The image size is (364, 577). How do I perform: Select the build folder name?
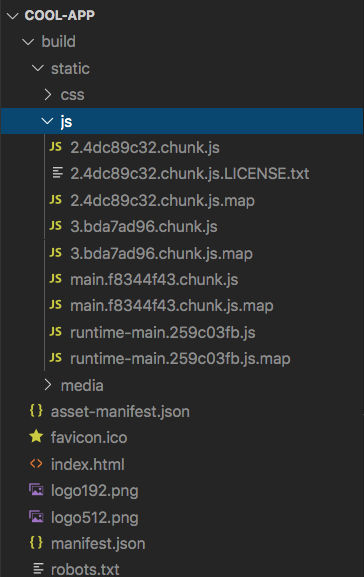click(59, 42)
